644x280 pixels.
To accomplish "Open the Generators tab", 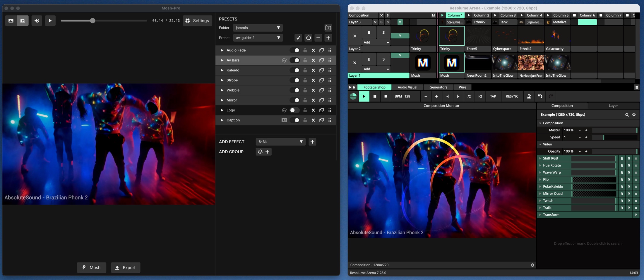I will click(x=438, y=87).
